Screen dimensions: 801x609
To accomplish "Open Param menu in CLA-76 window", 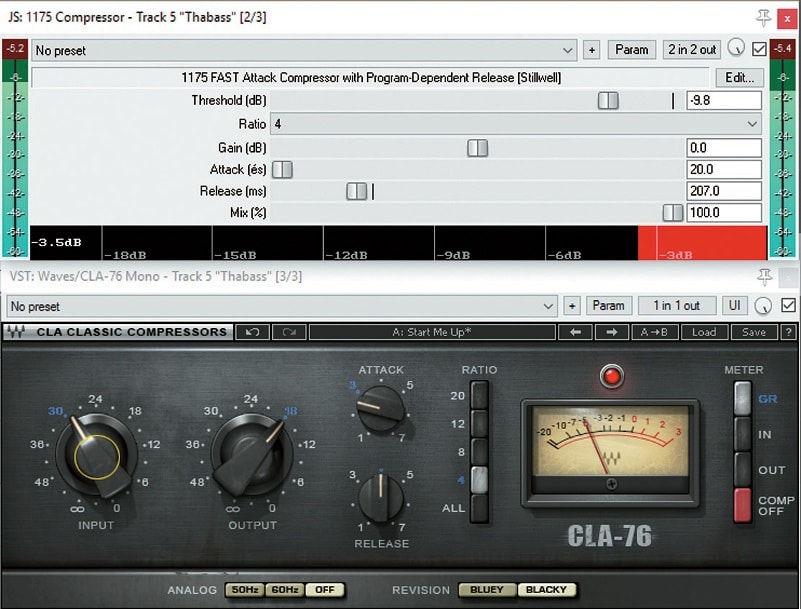I will [x=608, y=306].
